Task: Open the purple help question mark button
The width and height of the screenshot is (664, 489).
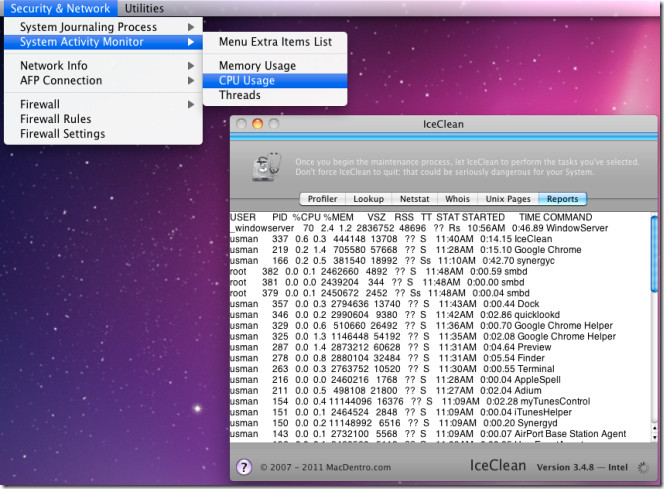Action: tap(244, 467)
